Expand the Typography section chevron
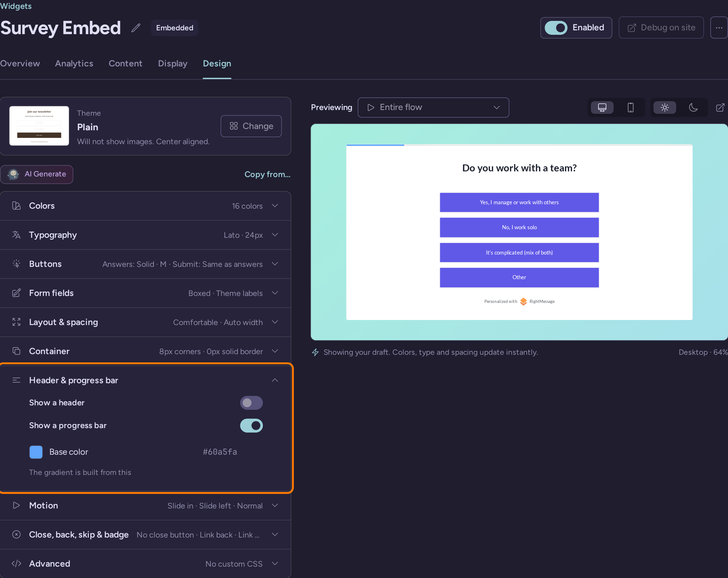 click(x=275, y=235)
